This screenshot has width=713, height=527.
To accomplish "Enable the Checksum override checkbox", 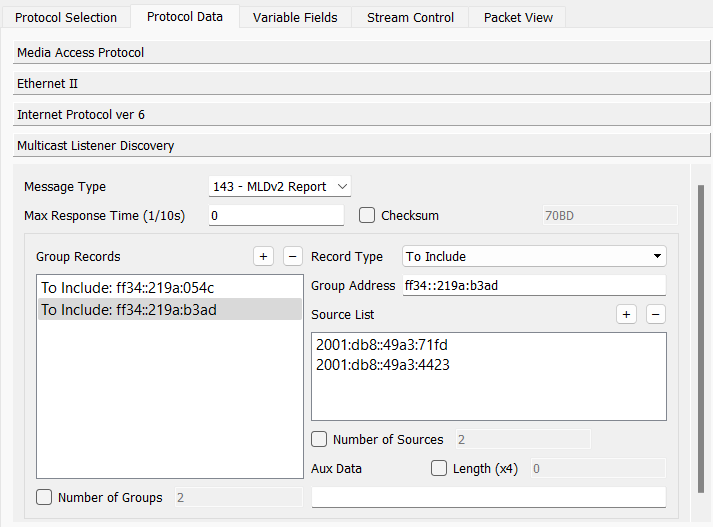I will (367, 215).
